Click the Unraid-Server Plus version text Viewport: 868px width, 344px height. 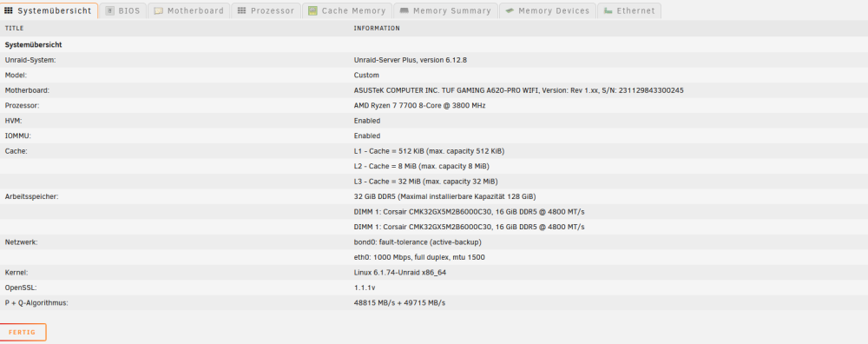click(411, 60)
